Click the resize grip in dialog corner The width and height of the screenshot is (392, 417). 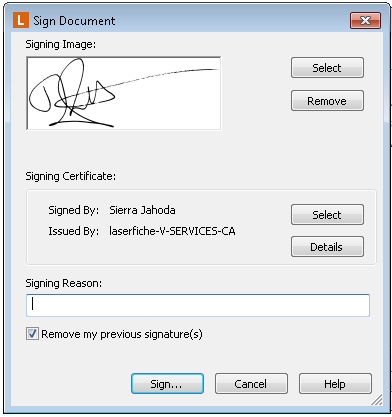tap(377, 400)
